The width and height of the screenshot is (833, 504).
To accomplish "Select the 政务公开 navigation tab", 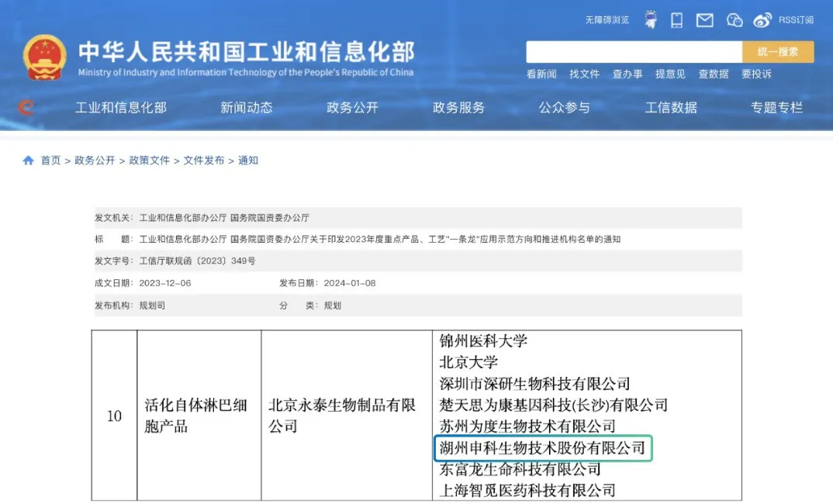I will [x=352, y=108].
